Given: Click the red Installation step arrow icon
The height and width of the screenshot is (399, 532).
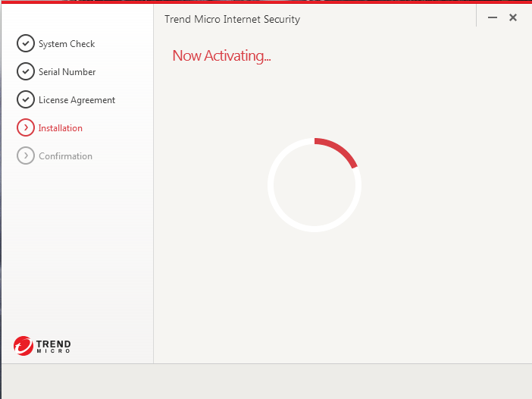Looking at the screenshot, I should (x=26, y=127).
